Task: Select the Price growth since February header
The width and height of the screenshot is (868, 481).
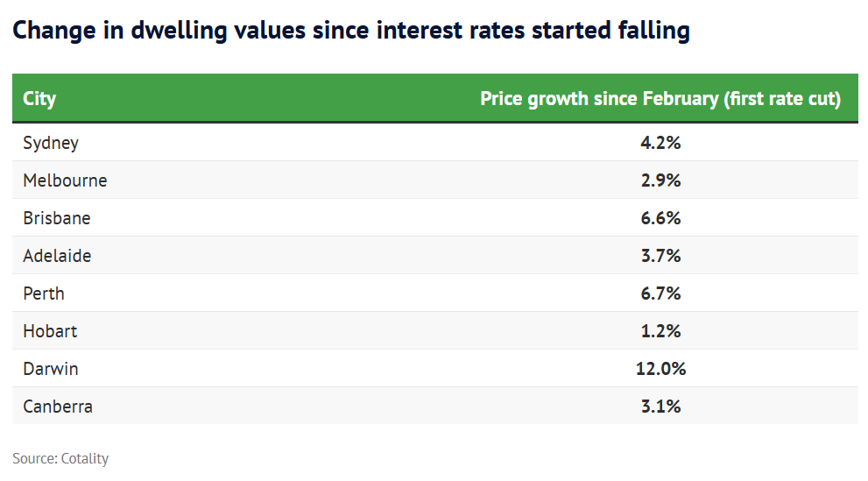Action: (x=660, y=98)
